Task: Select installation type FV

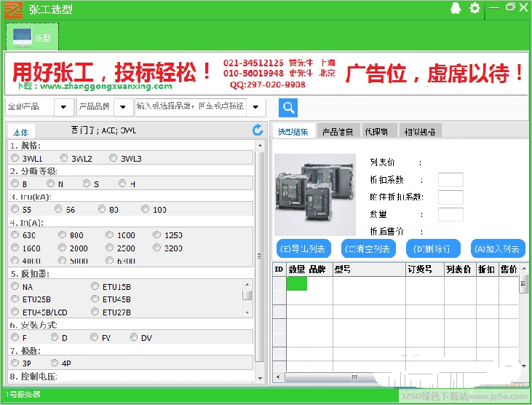Action: [94, 337]
